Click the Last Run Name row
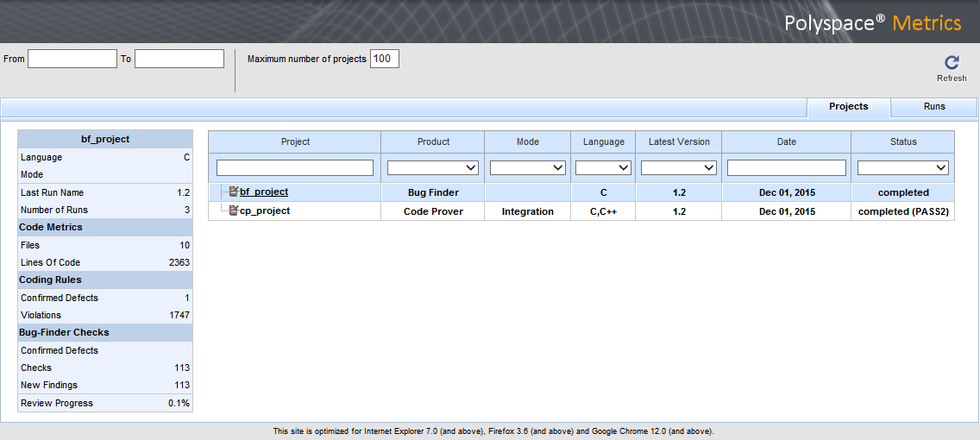Viewport: 980px width, 440px height. [x=105, y=192]
